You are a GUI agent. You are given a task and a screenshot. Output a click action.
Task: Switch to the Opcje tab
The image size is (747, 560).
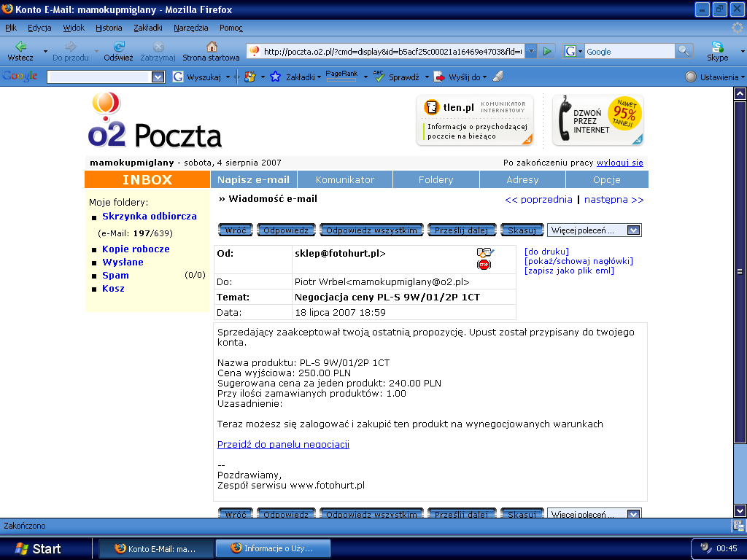coord(607,179)
